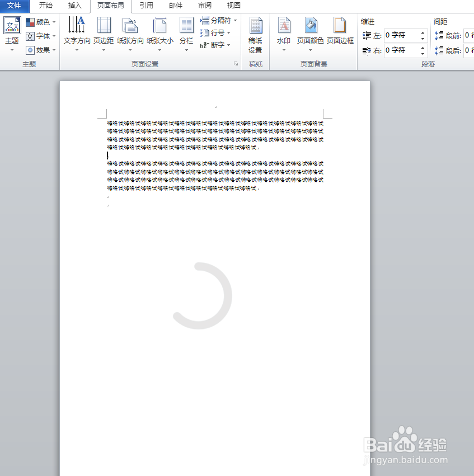Screen dimensions: 474x476
Task: Switch to the Review (审阅) tab
Action: click(205, 6)
